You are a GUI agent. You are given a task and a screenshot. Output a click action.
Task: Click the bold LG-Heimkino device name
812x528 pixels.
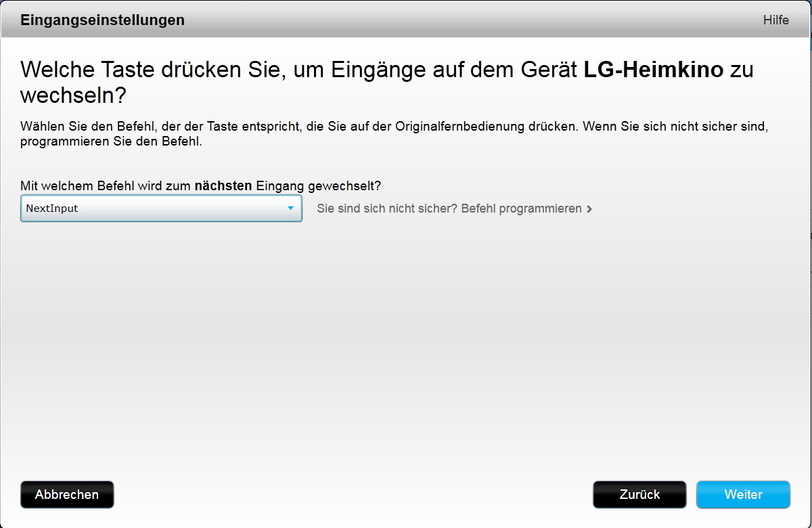(653, 70)
